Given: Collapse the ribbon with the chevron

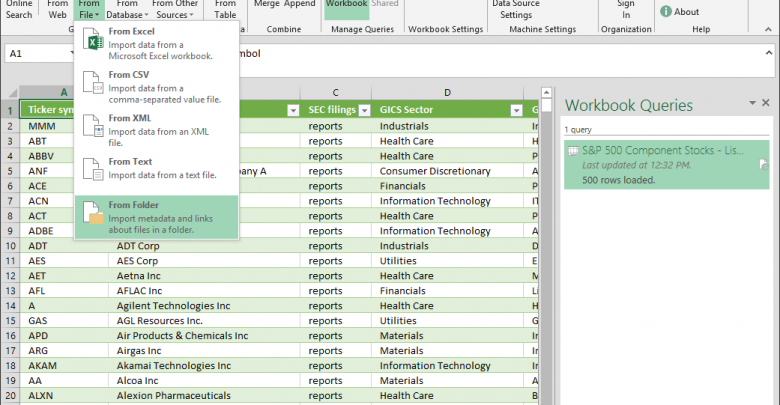Looking at the screenshot, I should (768, 29).
